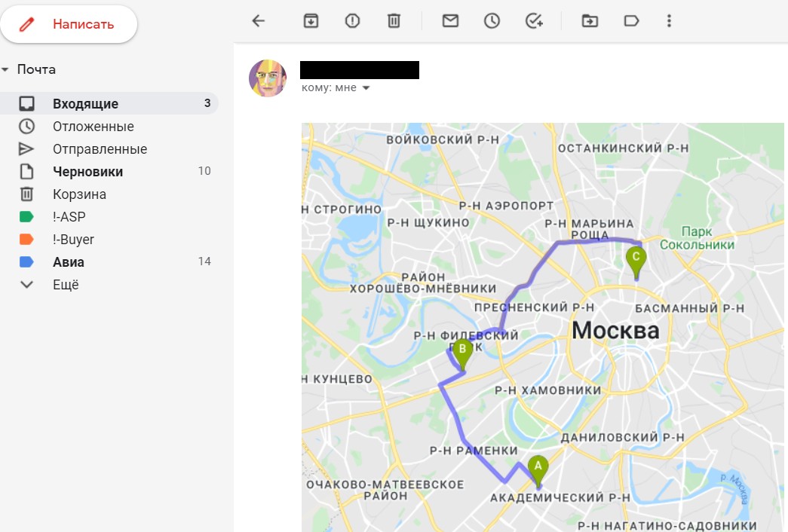The image size is (788, 532).
Task: Archive this email
Action: point(311,21)
